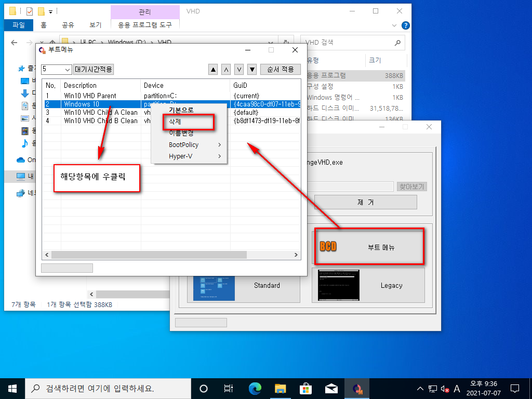Image resolution: width=532 pixels, height=399 pixels.
Task: Move boot entry down one with outlined down arrow
Action: [x=239, y=70]
